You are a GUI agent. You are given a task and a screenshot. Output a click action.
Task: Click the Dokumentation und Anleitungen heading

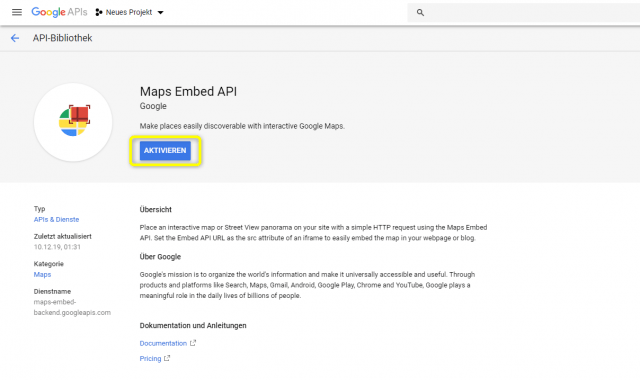[x=193, y=325]
